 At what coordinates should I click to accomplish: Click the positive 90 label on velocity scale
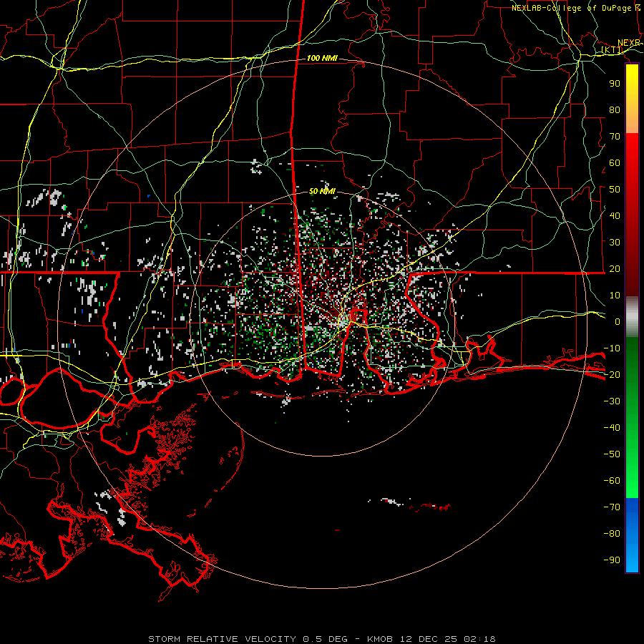615,84
